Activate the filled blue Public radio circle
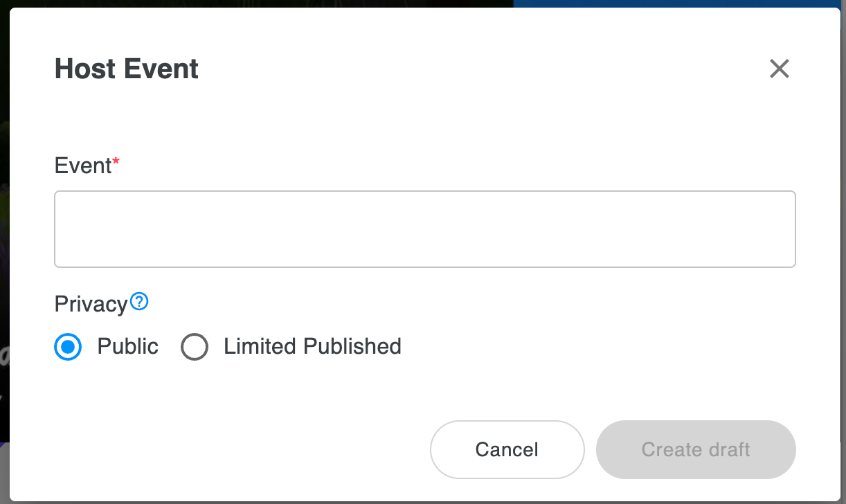Viewport: 846px width, 504px height. click(68, 347)
